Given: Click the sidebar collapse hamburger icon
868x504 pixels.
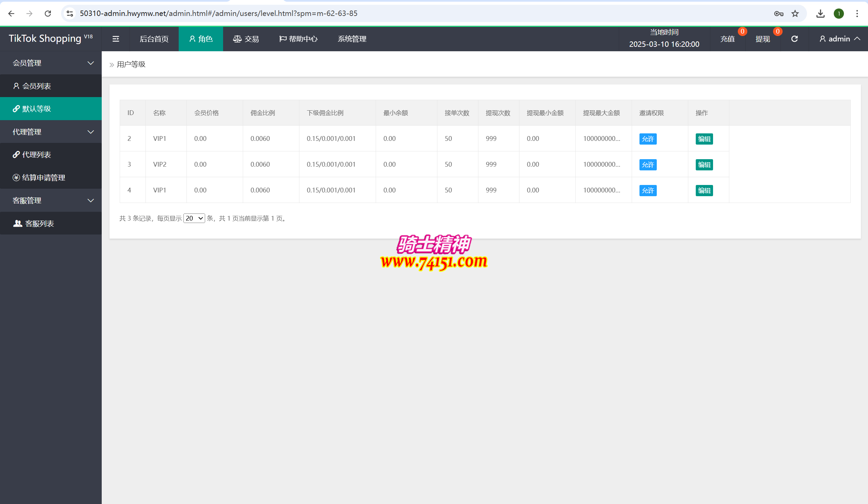Looking at the screenshot, I should click(116, 39).
